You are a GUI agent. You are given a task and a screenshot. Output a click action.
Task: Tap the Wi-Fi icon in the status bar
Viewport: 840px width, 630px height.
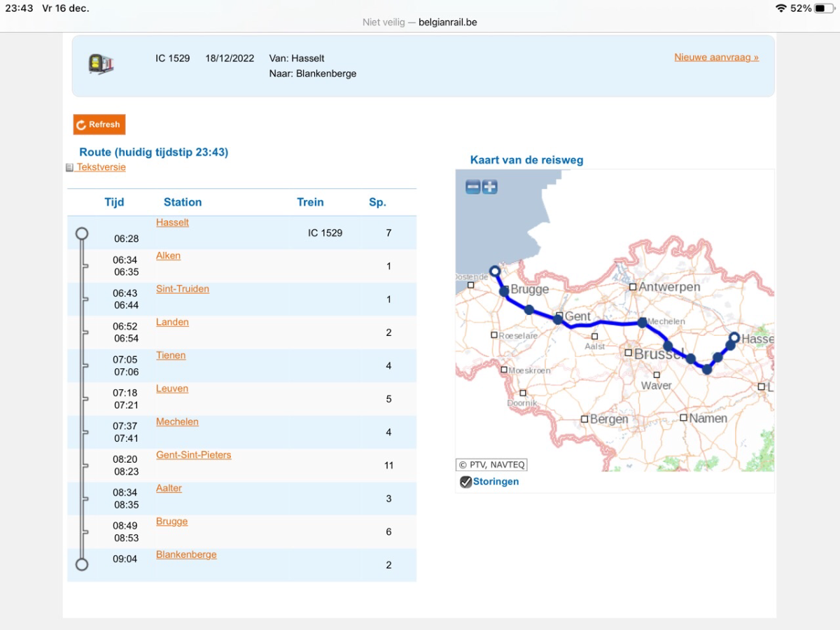point(781,8)
